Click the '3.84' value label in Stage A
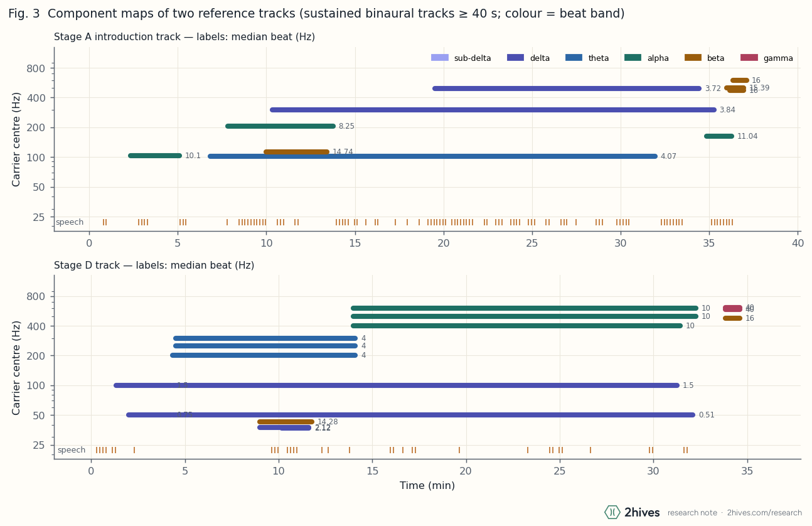Image resolution: width=812 pixels, height=526 pixels. tap(727, 110)
